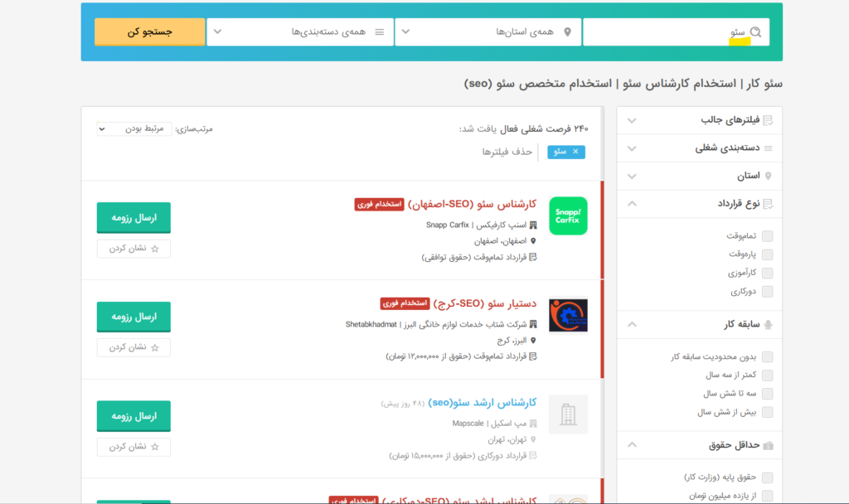
Task: Click the Snapp Carfix company logo
Action: pos(568,216)
